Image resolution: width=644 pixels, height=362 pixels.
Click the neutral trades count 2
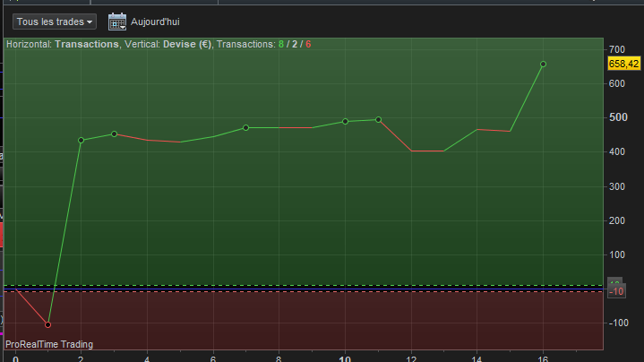coord(295,45)
